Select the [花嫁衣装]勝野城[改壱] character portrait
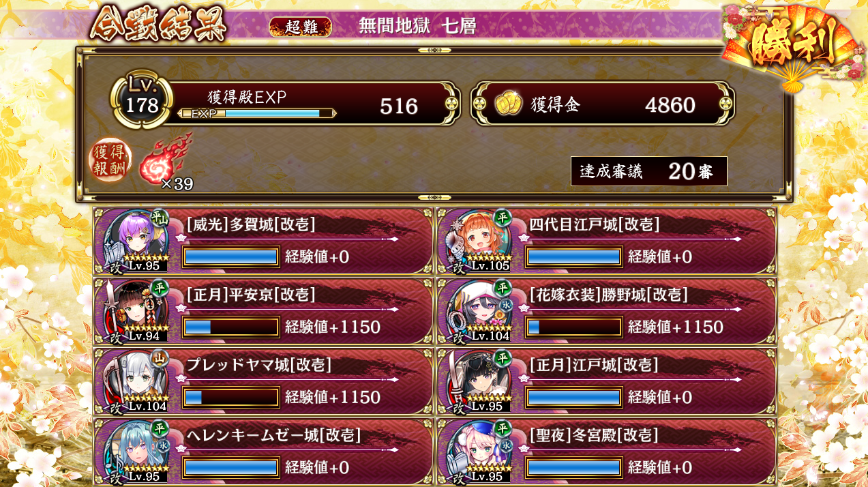 [x=477, y=311]
